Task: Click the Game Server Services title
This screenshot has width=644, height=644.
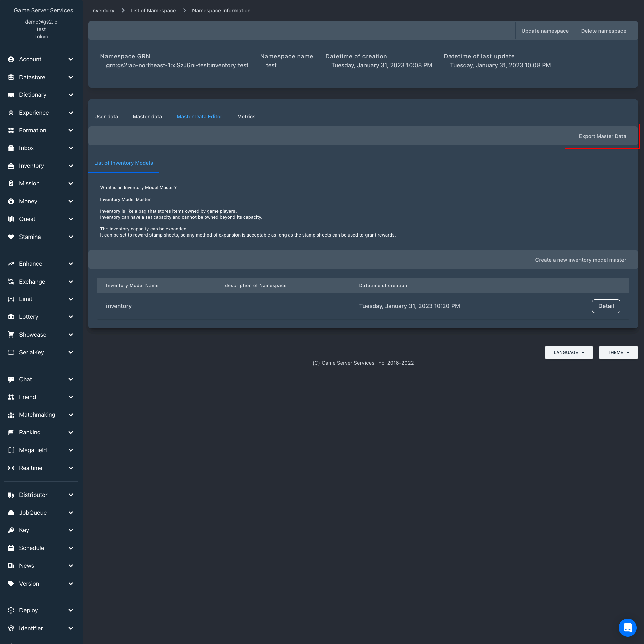Action: click(x=43, y=10)
